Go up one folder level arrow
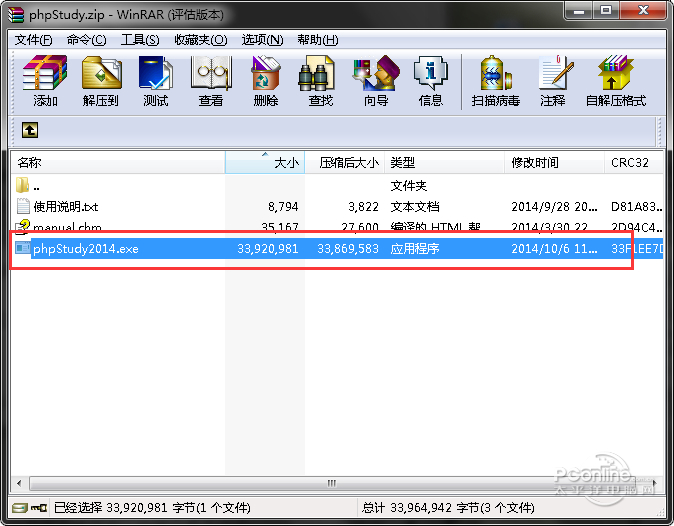 tap(30, 130)
